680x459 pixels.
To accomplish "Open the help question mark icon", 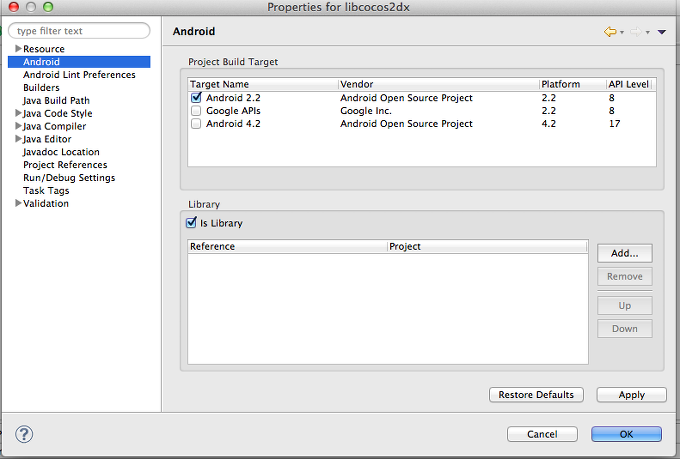I will pos(24,434).
